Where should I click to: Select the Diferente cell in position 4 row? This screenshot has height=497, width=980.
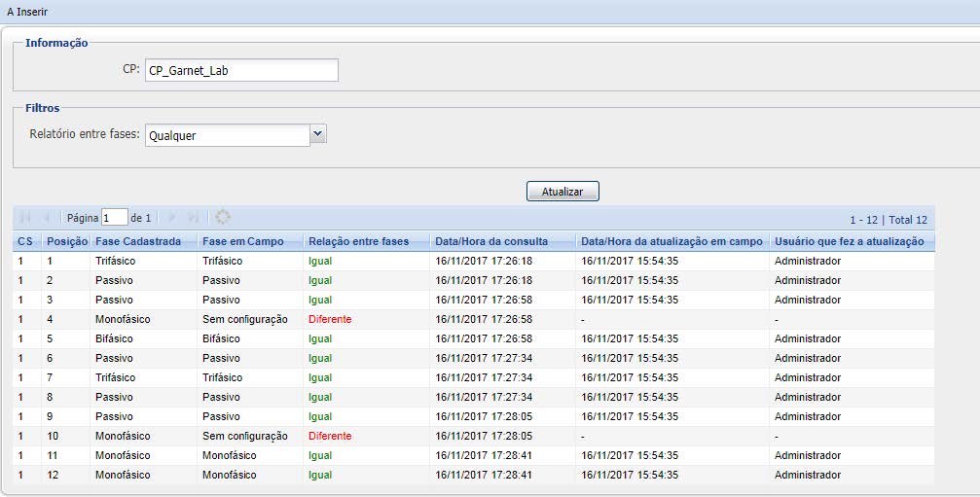click(330, 319)
